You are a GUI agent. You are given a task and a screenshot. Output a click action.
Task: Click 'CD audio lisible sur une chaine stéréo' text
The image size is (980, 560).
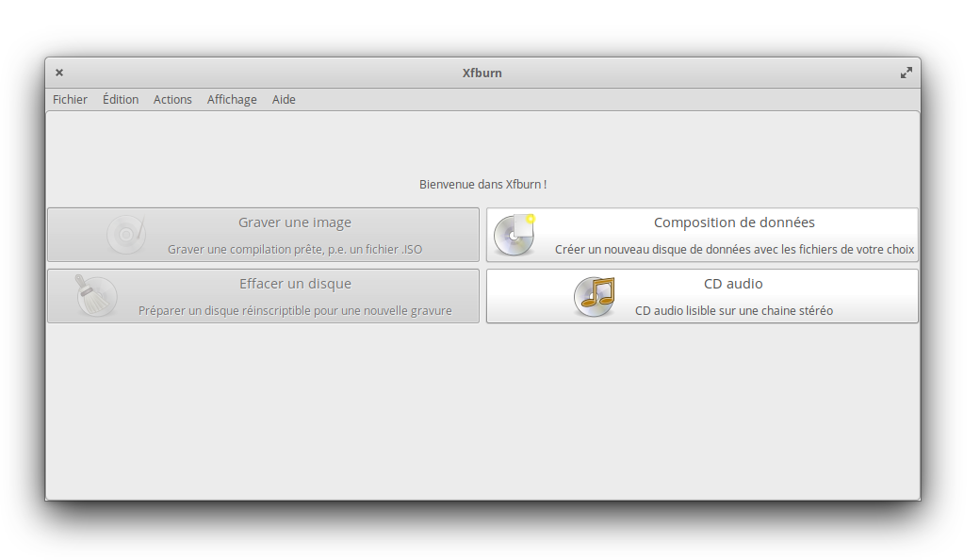click(734, 310)
